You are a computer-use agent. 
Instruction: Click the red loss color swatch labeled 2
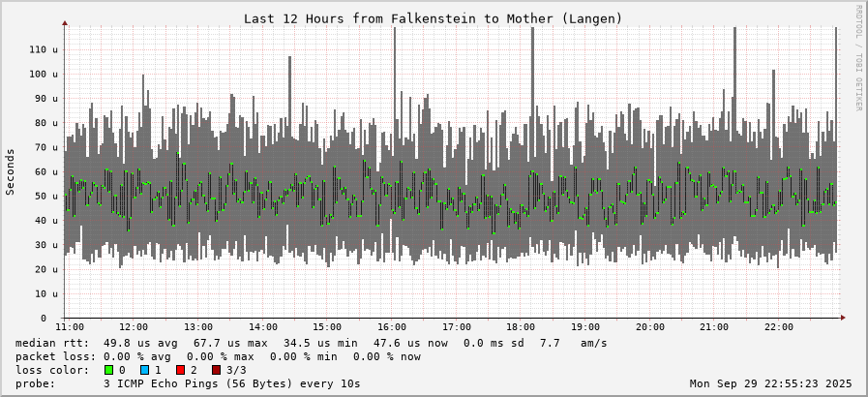coord(179,370)
